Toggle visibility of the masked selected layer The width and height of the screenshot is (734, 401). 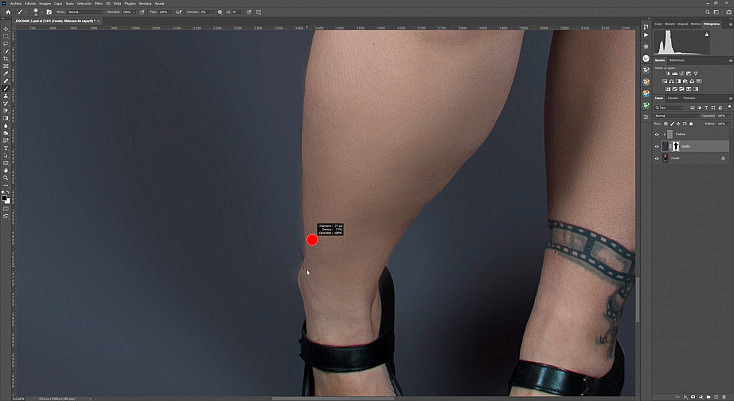click(656, 146)
